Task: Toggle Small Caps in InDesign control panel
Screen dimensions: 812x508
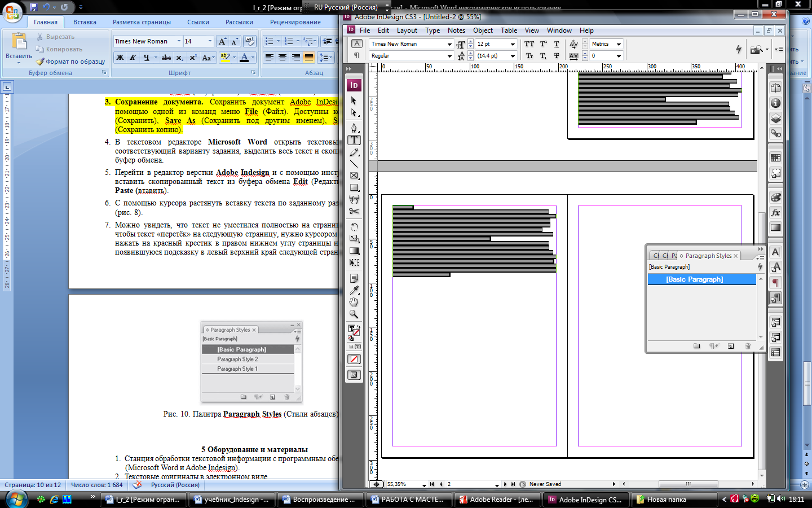Action: pyautogui.click(x=529, y=55)
